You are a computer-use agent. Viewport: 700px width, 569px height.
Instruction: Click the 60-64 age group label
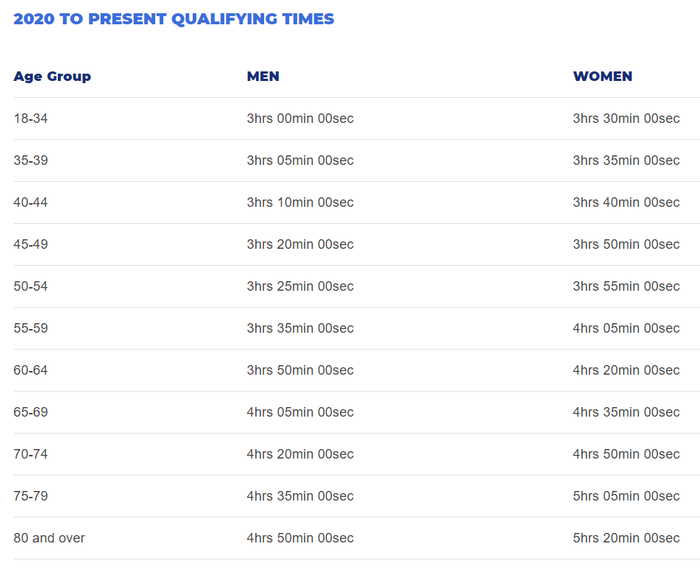click(29, 370)
